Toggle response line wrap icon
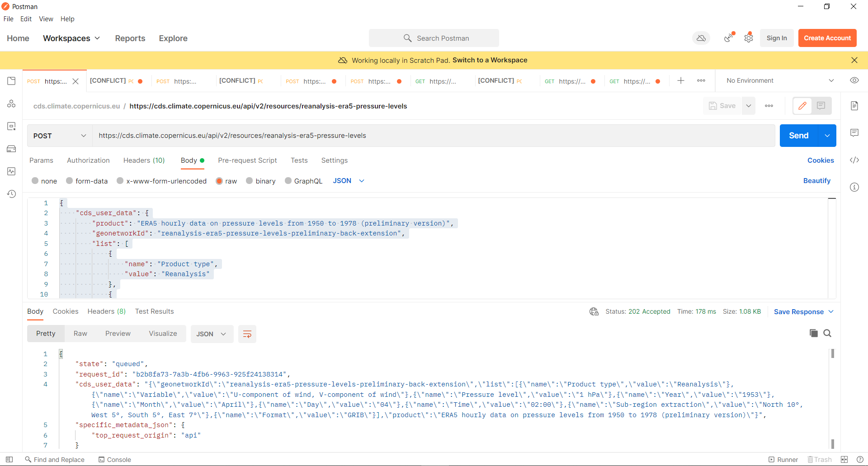This screenshot has height=466, width=868. pos(247,334)
